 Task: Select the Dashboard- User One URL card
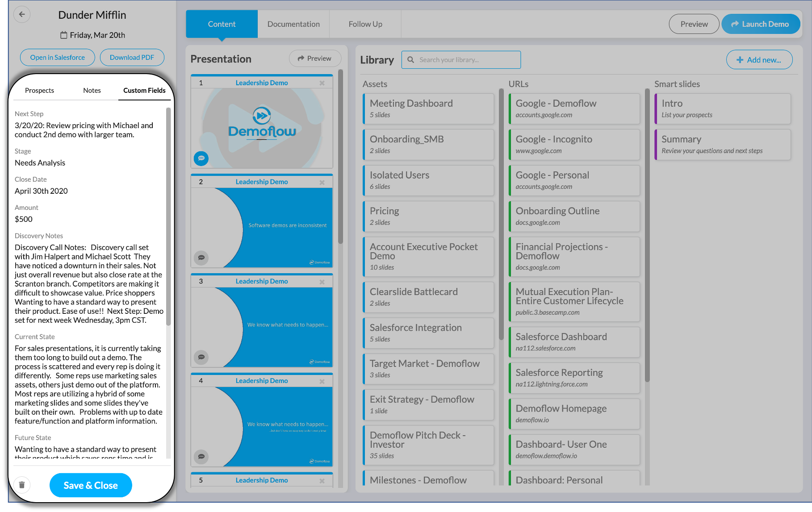[x=574, y=450]
